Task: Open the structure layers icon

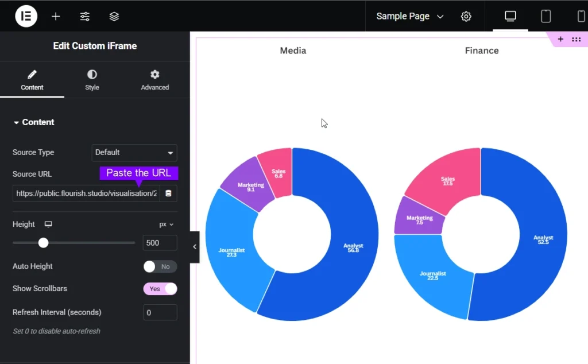Action: click(x=114, y=16)
